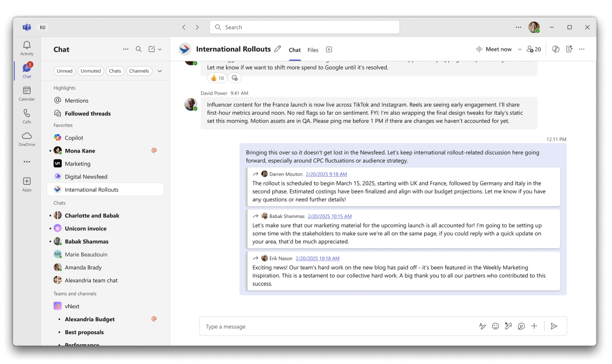Toggle the Unmuted filter chip
612x364 pixels.
pyautogui.click(x=91, y=71)
